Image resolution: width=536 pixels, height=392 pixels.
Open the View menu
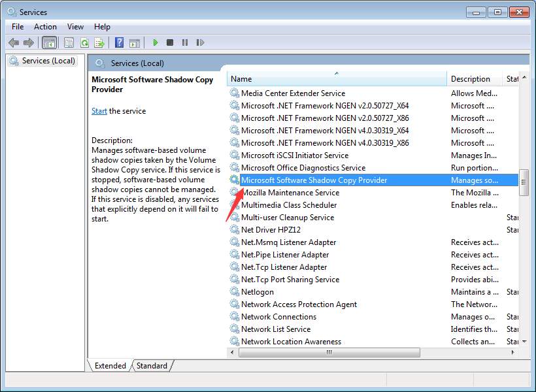click(75, 27)
